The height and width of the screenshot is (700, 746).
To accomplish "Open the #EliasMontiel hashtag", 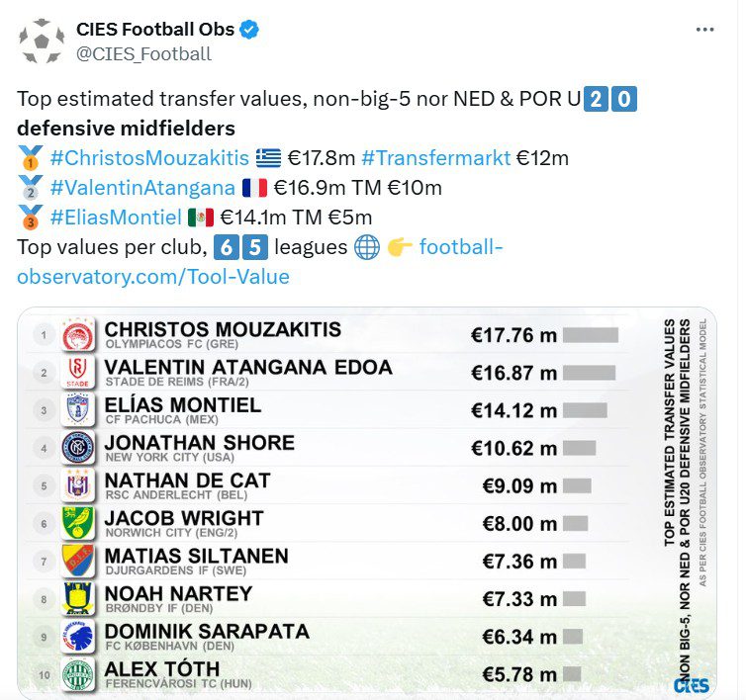I will 115,217.
